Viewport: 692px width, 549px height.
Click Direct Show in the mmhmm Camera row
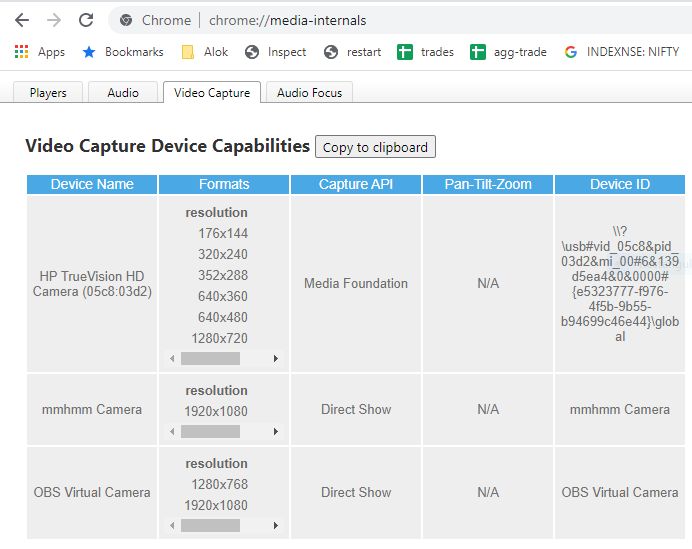point(356,410)
